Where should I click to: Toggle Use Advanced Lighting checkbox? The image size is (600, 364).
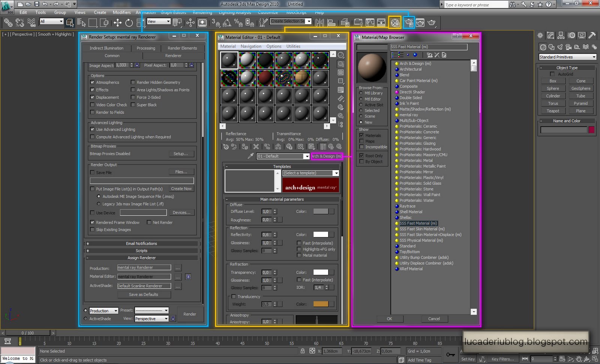click(92, 129)
